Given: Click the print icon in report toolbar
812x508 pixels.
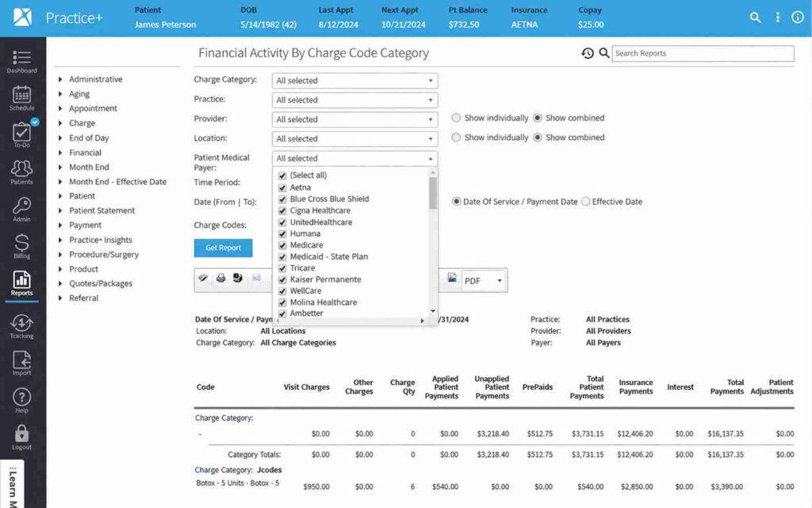Looking at the screenshot, I should click(x=221, y=279).
